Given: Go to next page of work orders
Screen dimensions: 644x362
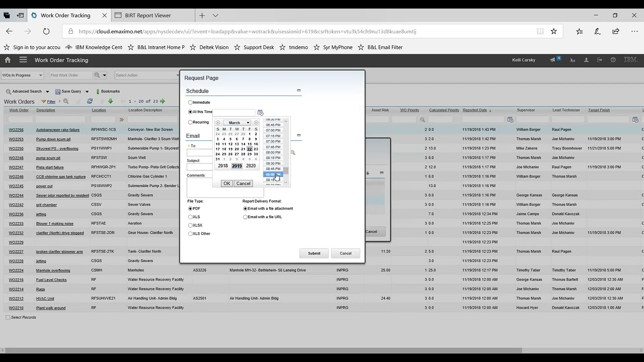Looking at the screenshot, I should (163, 101).
